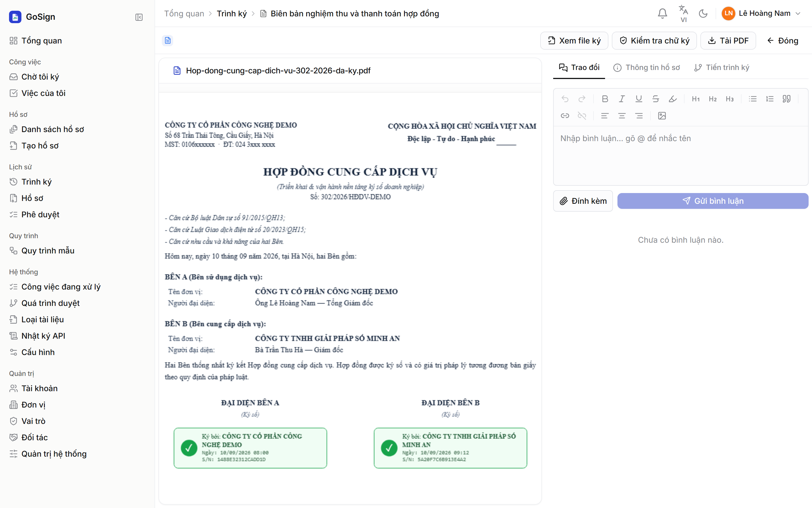Viewport: 812px width, 508px height.
Task: Toggle strikethrough formatting
Action: 655,99
